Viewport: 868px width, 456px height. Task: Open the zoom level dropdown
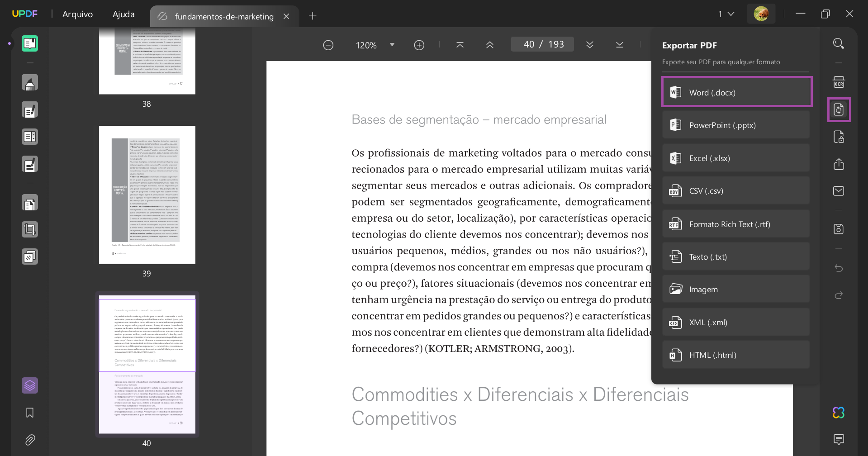point(392,44)
